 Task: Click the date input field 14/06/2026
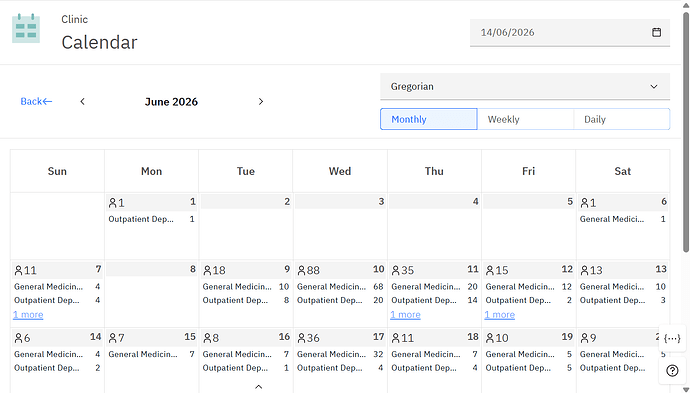tap(570, 33)
